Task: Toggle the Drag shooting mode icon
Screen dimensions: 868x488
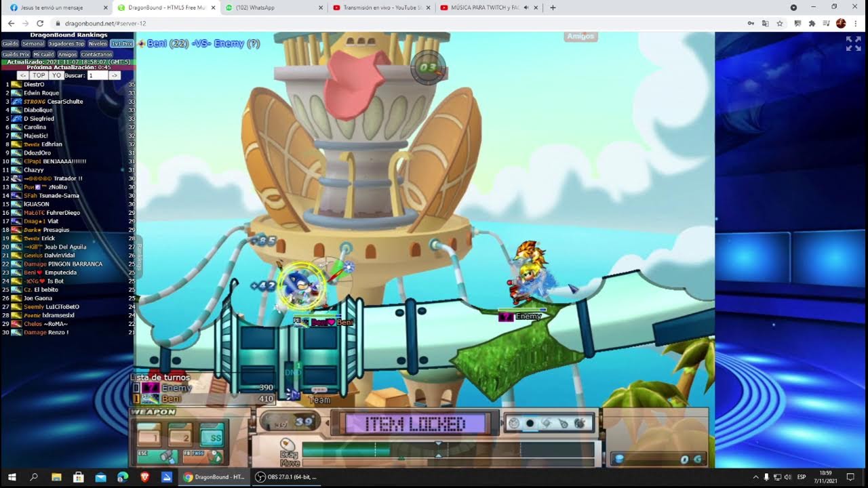Action: coord(288,444)
